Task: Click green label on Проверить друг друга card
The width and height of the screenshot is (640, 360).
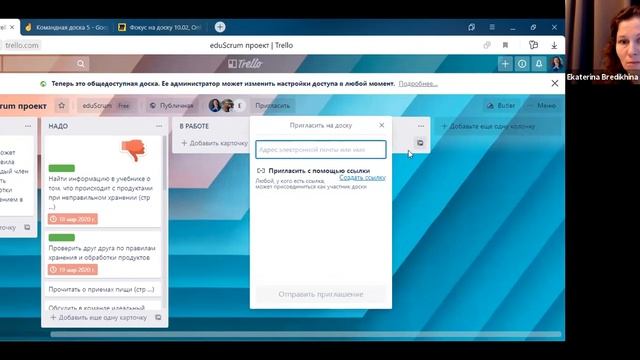Action: [62, 238]
